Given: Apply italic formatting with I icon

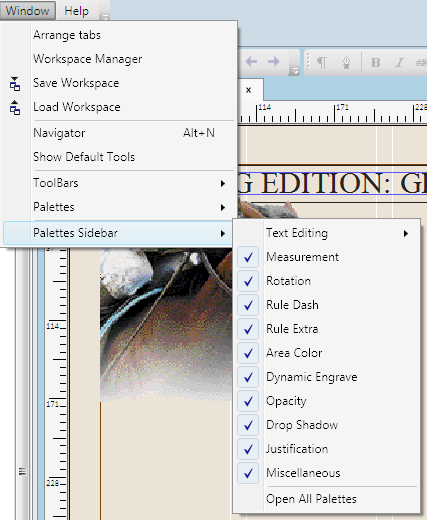Looking at the screenshot, I should 399,62.
